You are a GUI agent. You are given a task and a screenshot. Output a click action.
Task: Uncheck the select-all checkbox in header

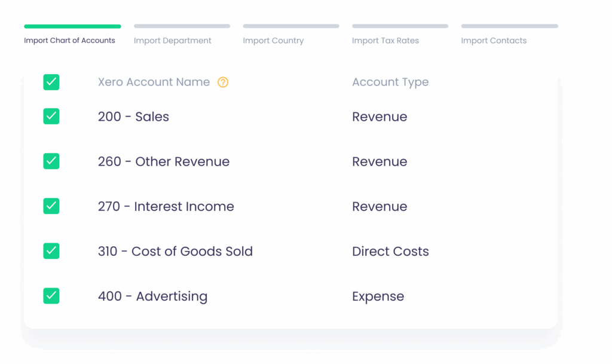[51, 82]
